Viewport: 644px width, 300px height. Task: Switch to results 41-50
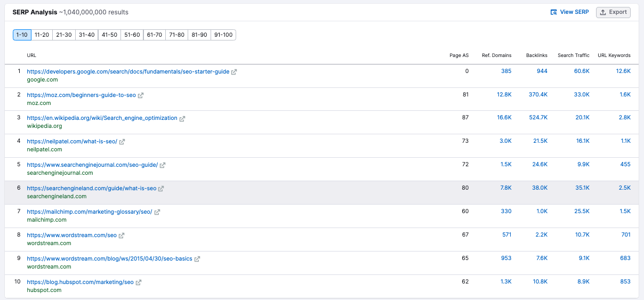tap(109, 35)
